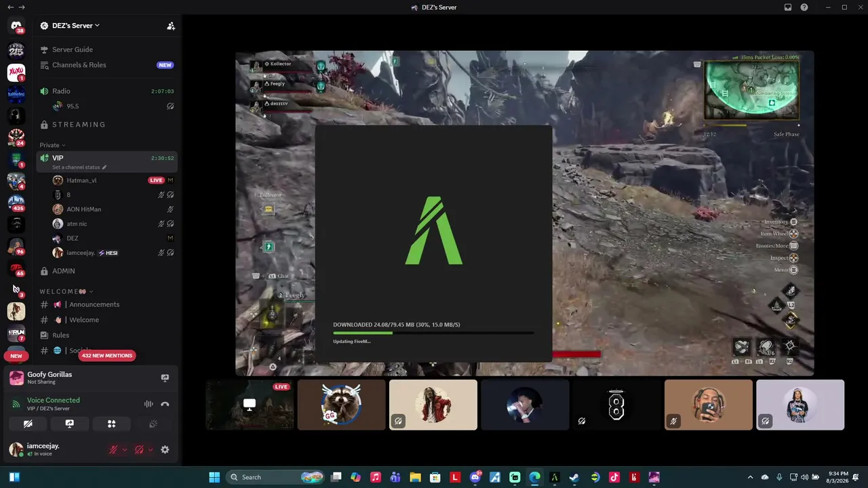Open the Announcements channel

pos(107,304)
